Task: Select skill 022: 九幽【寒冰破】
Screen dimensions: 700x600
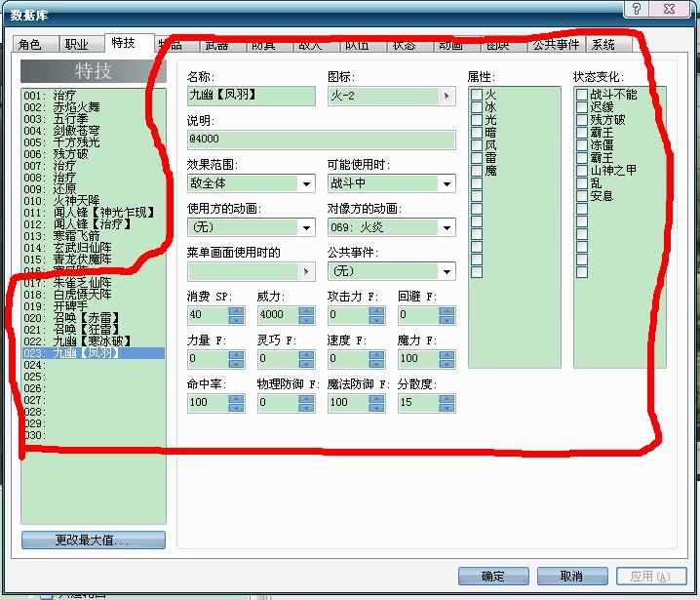Action: point(94,341)
